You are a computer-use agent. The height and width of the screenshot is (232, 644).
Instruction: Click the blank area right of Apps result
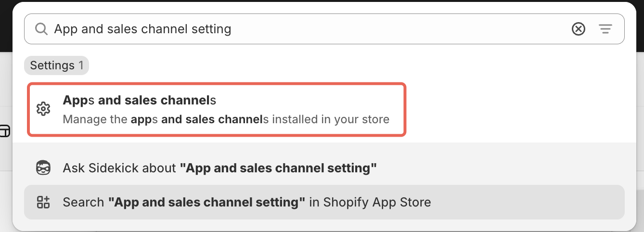pyautogui.click(x=515, y=109)
